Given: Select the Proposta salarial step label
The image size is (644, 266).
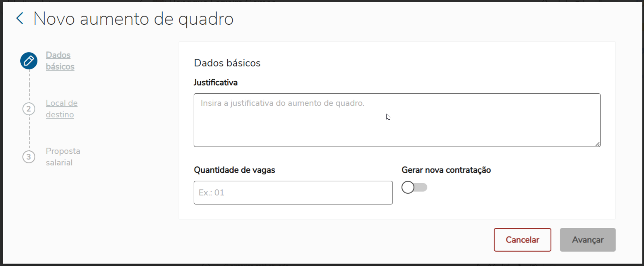Looking at the screenshot, I should click(63, 157).
